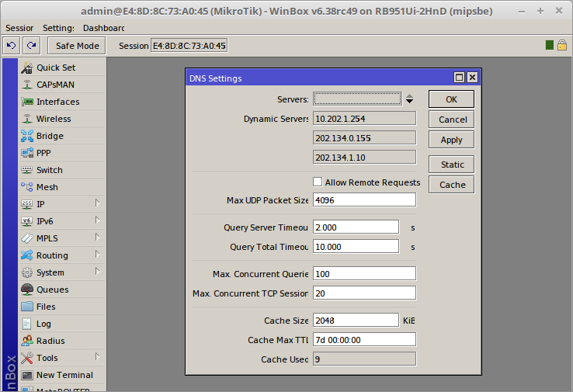Open the Session menu
573x392 pixels.
(x=19, y=28)
